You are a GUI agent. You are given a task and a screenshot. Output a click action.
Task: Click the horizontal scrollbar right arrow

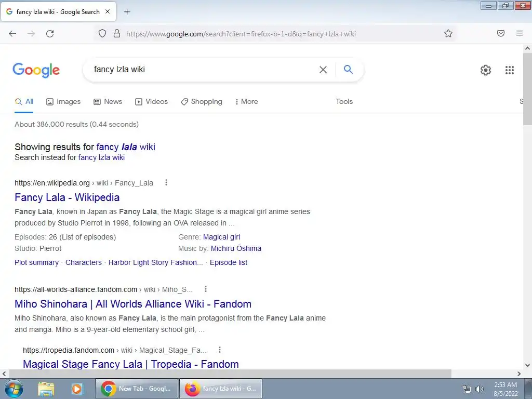coord(519,374)
